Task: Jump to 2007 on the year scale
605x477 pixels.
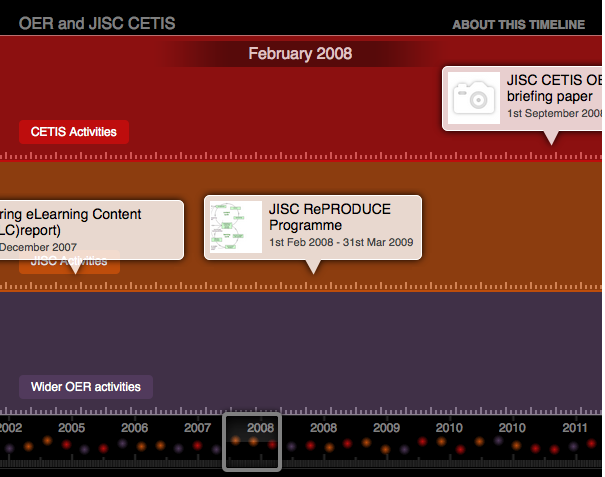Action: (197, 428)
